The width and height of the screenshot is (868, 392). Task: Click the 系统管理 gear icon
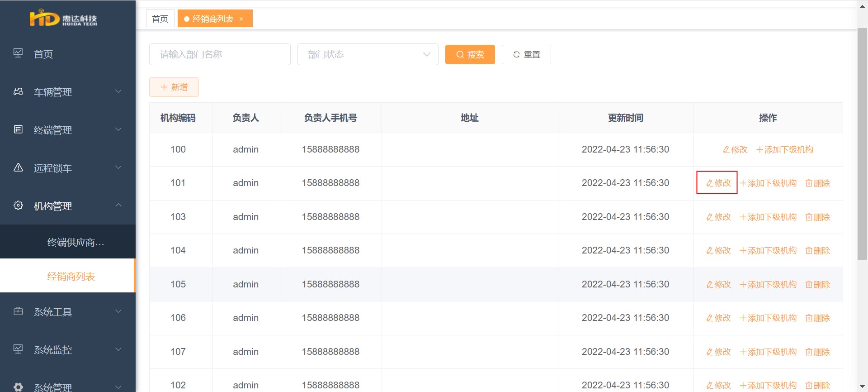[x=18, y=387]
